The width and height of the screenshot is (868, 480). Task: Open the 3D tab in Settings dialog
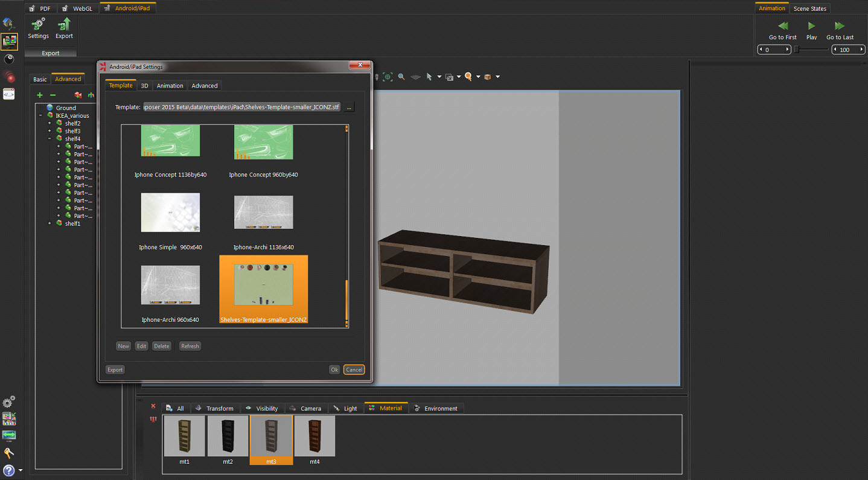point(144,86)
